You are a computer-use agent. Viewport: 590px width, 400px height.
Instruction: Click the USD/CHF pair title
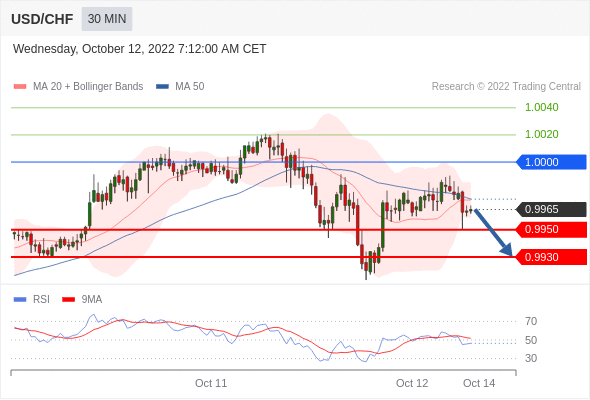click(42, 19)
